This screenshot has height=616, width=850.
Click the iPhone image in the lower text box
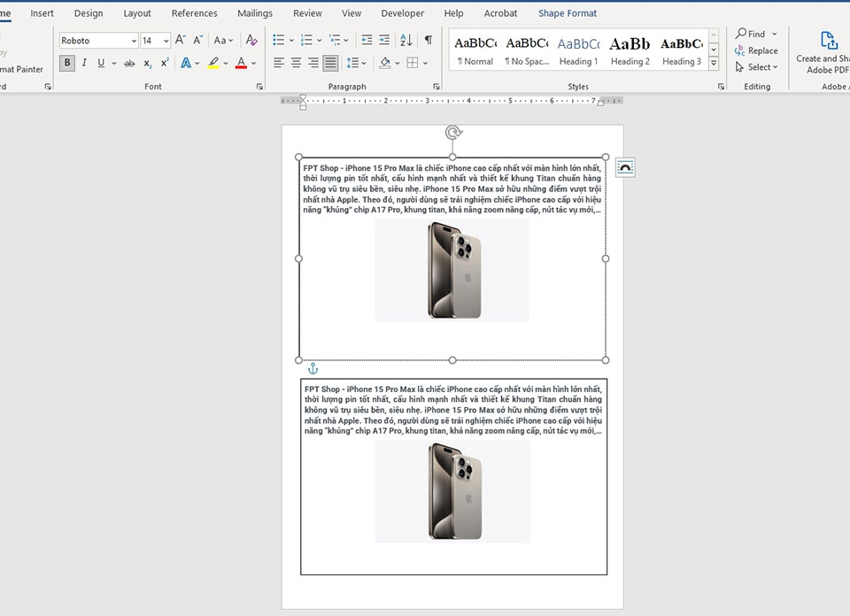pos(452,491)
